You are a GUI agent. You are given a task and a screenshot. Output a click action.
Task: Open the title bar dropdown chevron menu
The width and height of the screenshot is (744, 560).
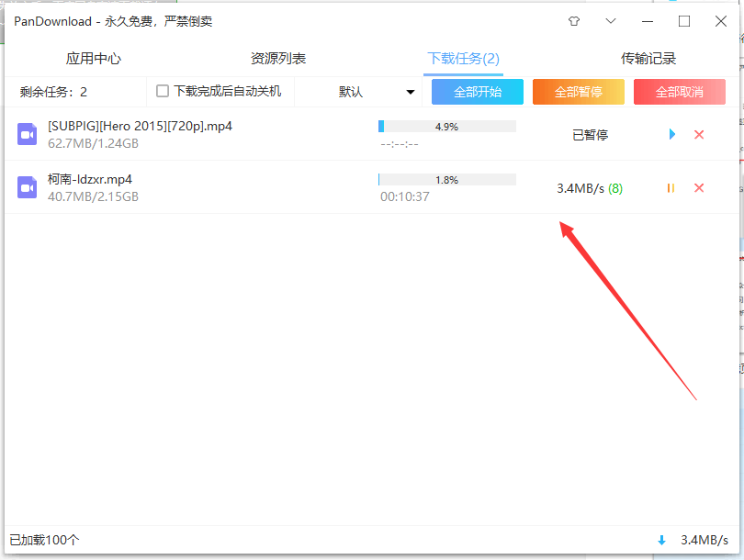pyautogui.click(x=611, y=21)
